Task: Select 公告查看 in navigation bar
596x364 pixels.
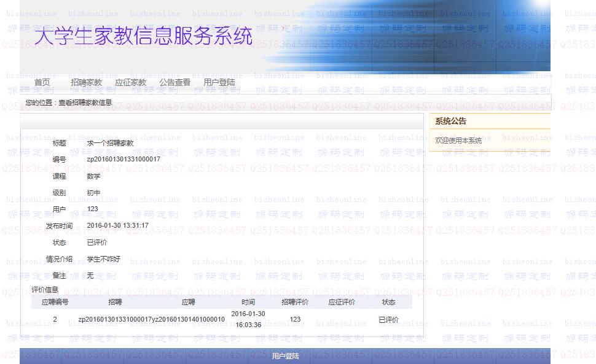Action: tap(175, 82)
